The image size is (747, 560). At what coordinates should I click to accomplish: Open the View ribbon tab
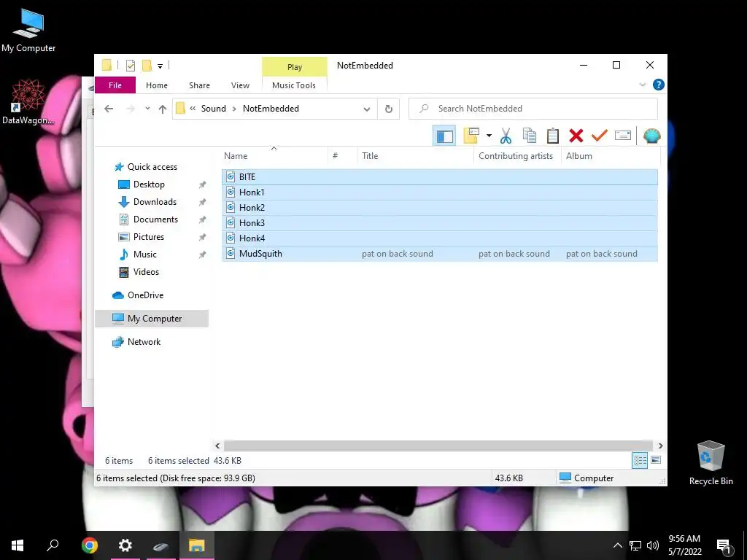pyautogui.click(x=240, y=85)
